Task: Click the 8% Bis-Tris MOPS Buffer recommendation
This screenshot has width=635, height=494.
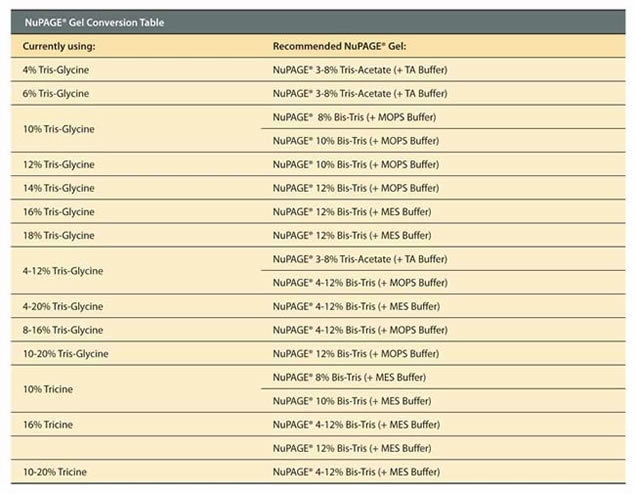Action: [x=354, y=117]
